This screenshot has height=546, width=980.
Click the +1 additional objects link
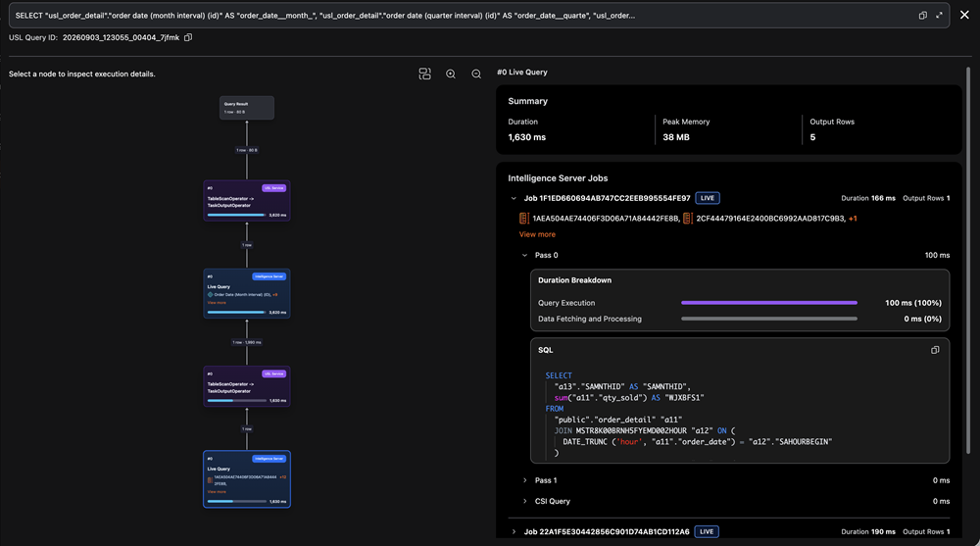coord(853,219)
